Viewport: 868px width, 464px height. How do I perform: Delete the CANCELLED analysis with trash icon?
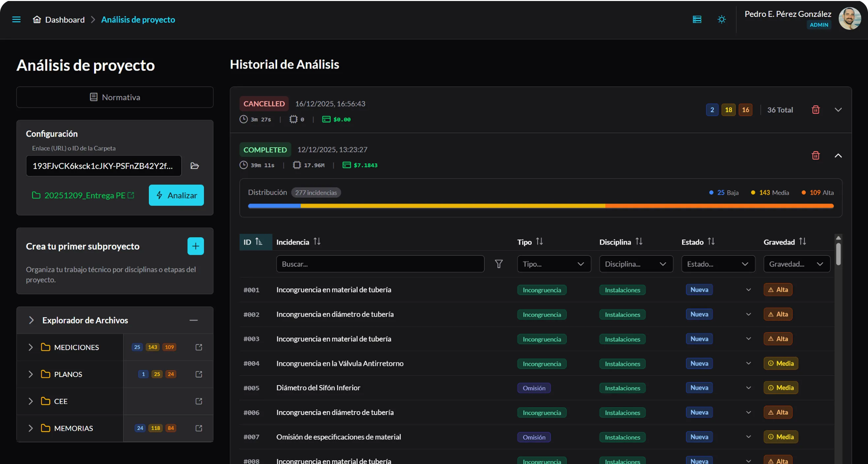tap(816, 110)
